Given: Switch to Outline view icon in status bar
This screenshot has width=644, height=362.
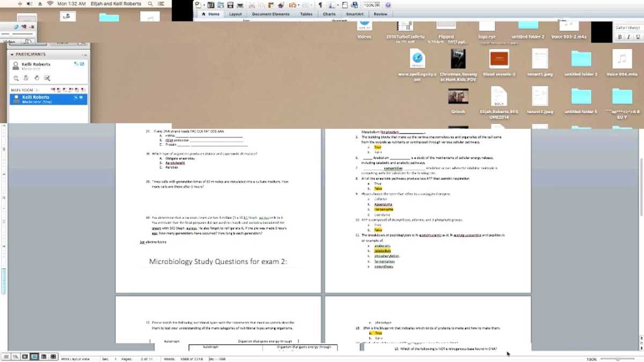Looking at the screenshot, I should [15, 357].
